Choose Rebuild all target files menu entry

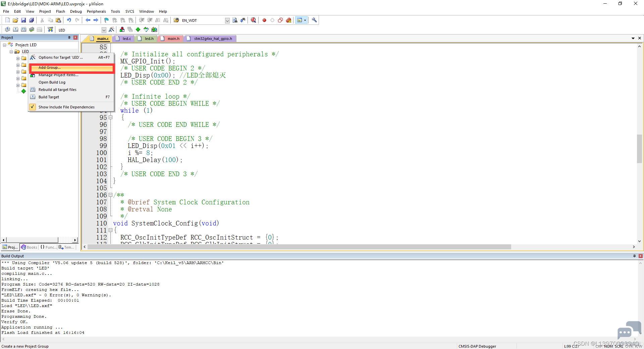pyautogui.click(x=72, y=90)
